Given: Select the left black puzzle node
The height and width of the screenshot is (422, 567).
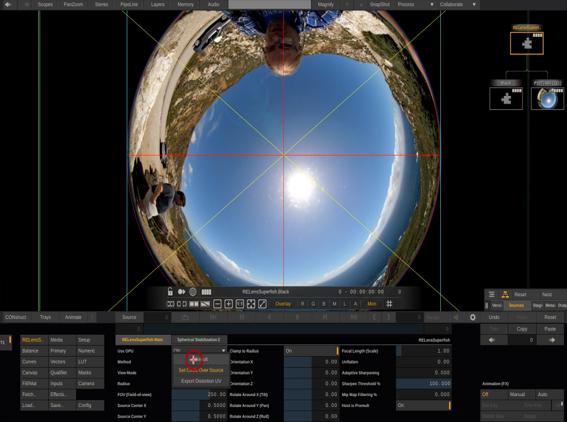Looking at the screenshot, I should tap(506, 98).
